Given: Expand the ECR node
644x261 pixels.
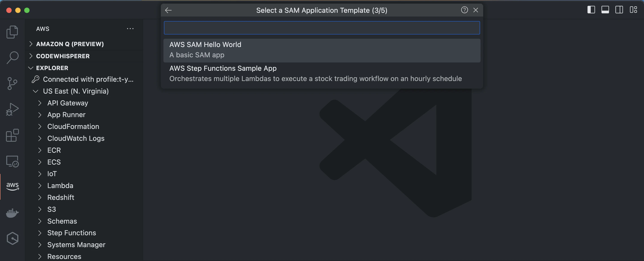Looking at the screenshot, I should (40, 150).
